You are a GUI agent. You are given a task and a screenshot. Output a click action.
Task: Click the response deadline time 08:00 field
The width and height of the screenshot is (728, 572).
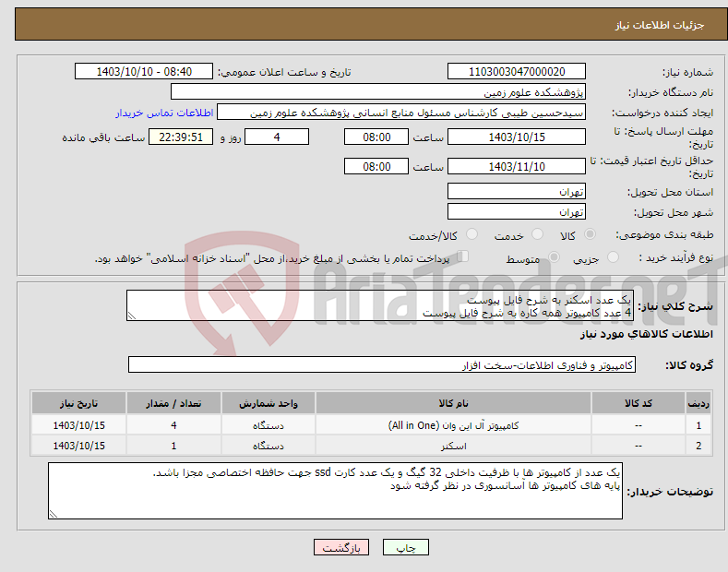(x=376, y=137)
